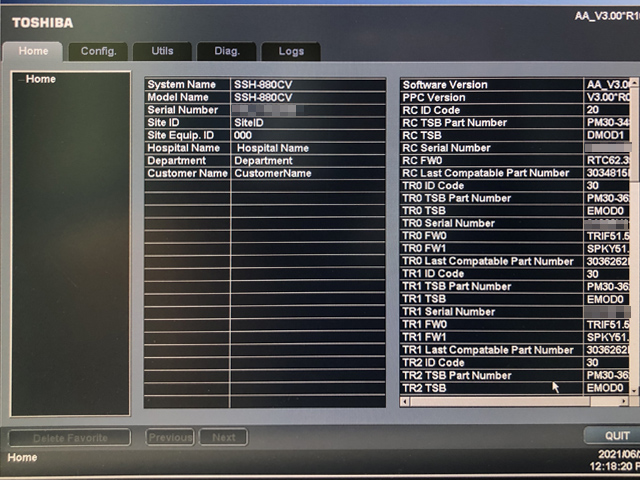Select the Serial Number label, left table
Viewport: 640px width, 480px height.
pyautogui.click(x=187, y=110)
